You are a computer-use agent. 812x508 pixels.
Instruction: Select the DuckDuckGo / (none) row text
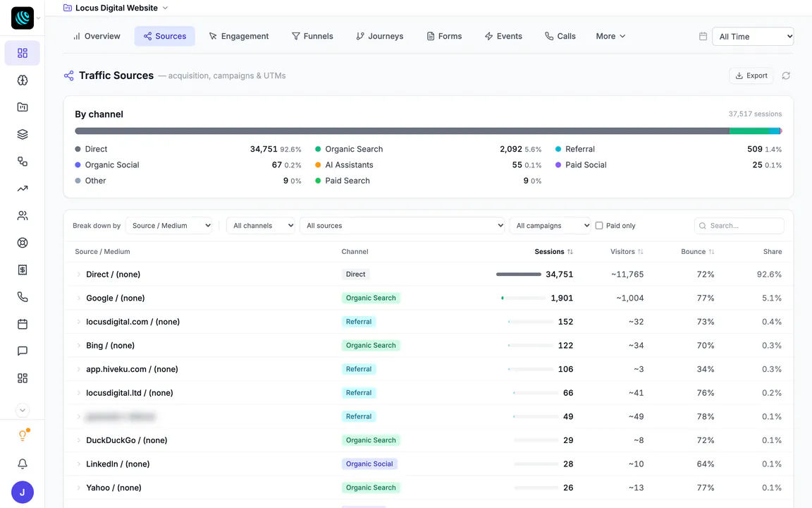[126, 440]
